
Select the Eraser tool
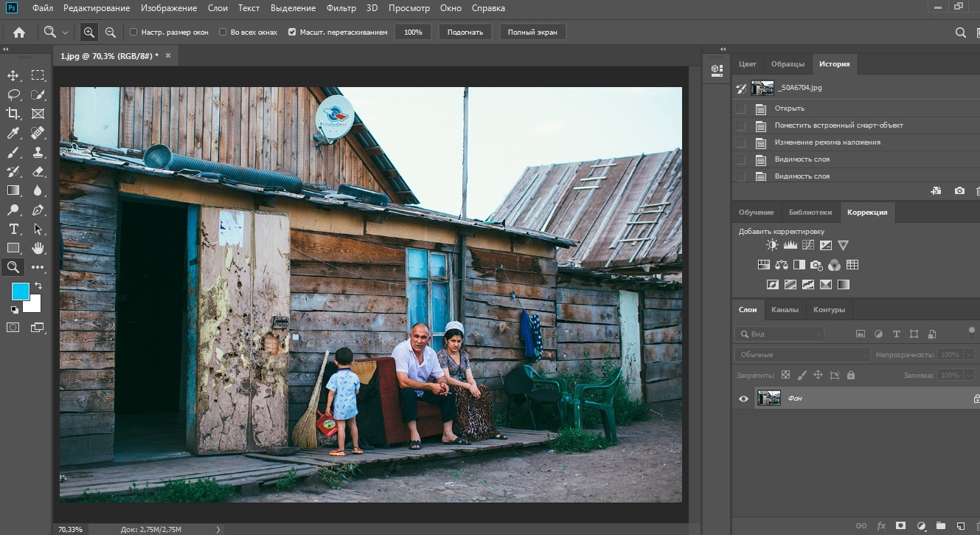38,171
